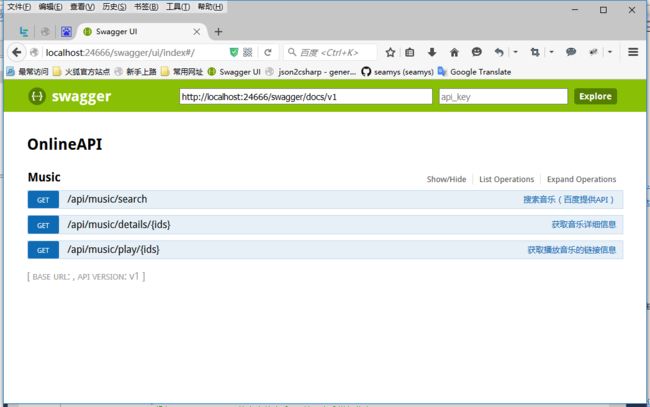Click the undo arrow toolbar icon
The width and height of the screenshot is (650, 407).
tap(499, 52)
